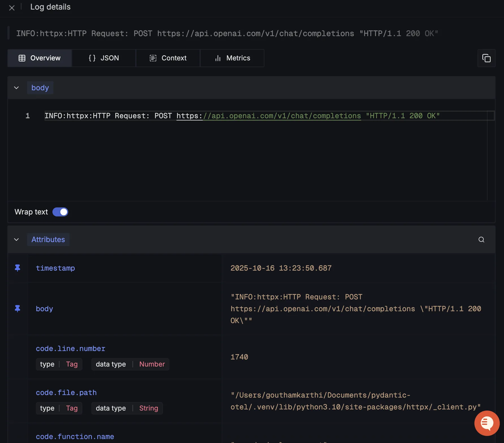The image size is (504, 443).
Task: Switch to the Metrics tab
Action: (232, 58)
